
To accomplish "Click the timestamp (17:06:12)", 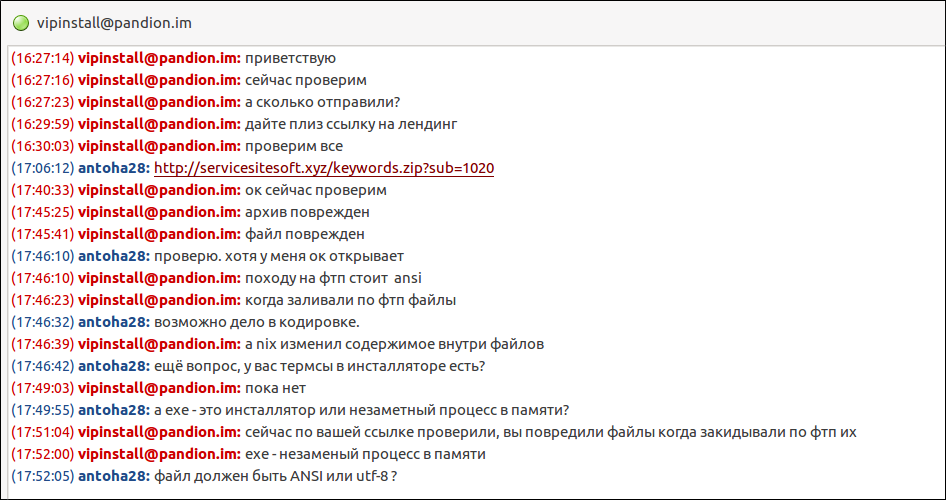I will click(x=42, y=168).
